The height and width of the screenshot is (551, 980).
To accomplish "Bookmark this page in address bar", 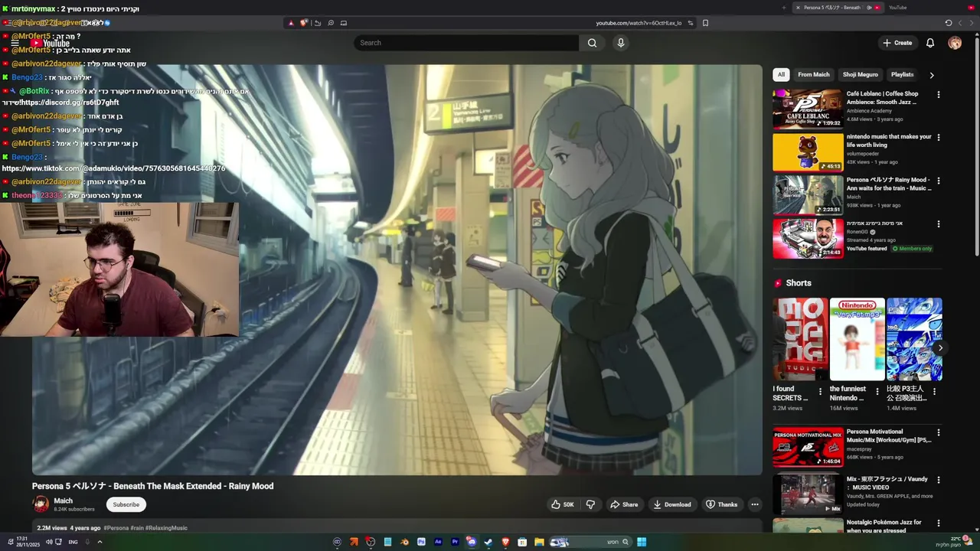I will coord(705,23).
